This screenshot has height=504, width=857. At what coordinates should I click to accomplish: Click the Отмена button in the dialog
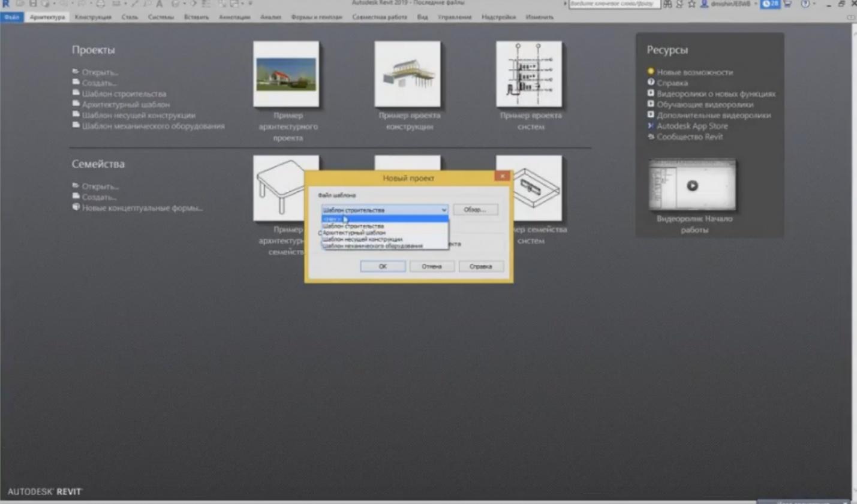point(432,266)
